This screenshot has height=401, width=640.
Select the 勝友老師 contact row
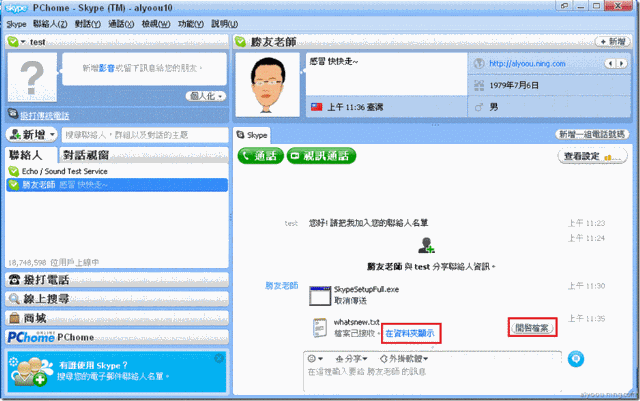tap(117, 185)
